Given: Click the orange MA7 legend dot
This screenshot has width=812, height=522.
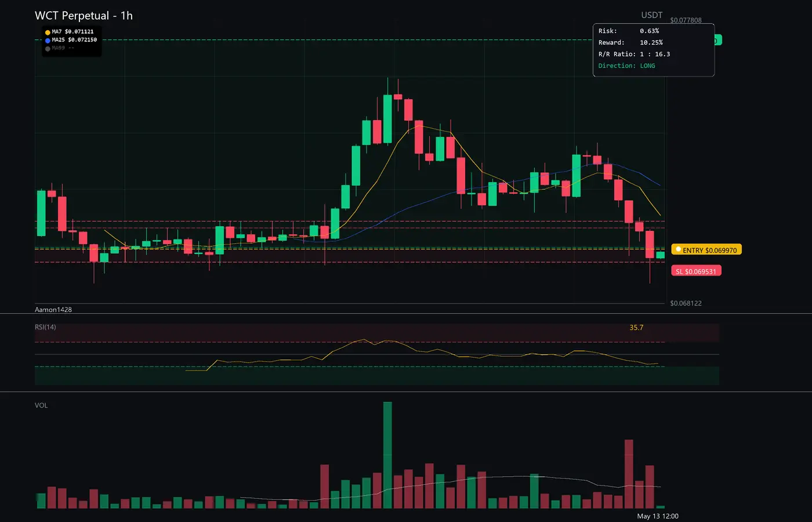Looking at the screenshot, I should coord(48,32).
